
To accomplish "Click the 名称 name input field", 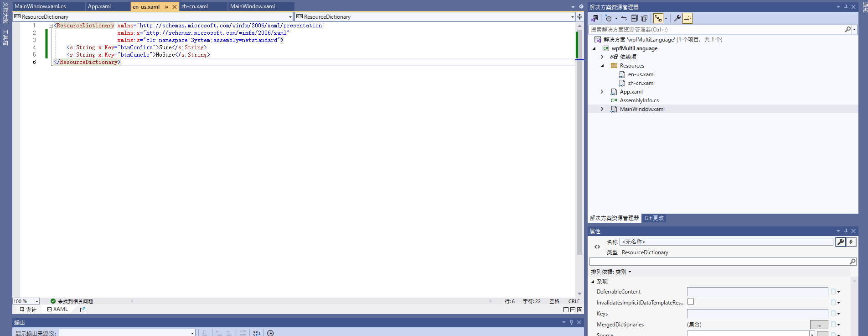I will click(x=726, y=242).
